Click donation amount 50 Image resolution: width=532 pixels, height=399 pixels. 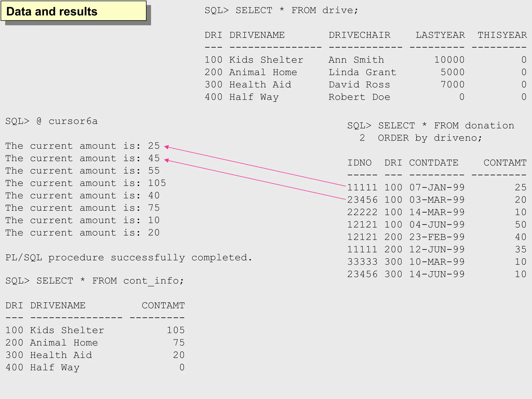521,225
